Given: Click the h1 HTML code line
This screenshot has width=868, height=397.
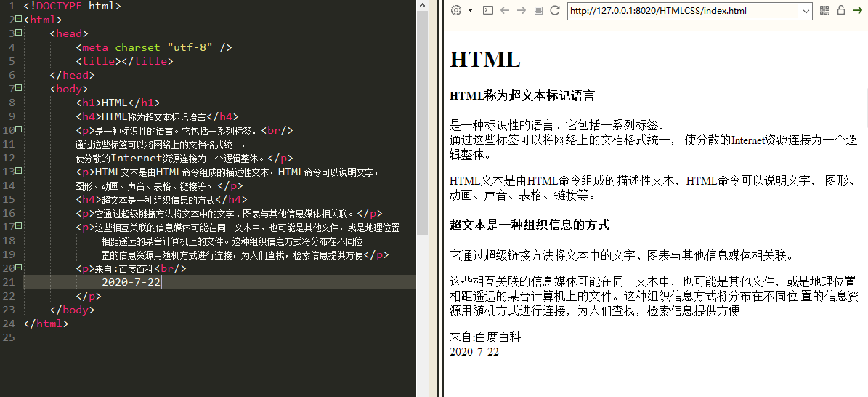Looking at the screenshot, I should click(118, 103).
